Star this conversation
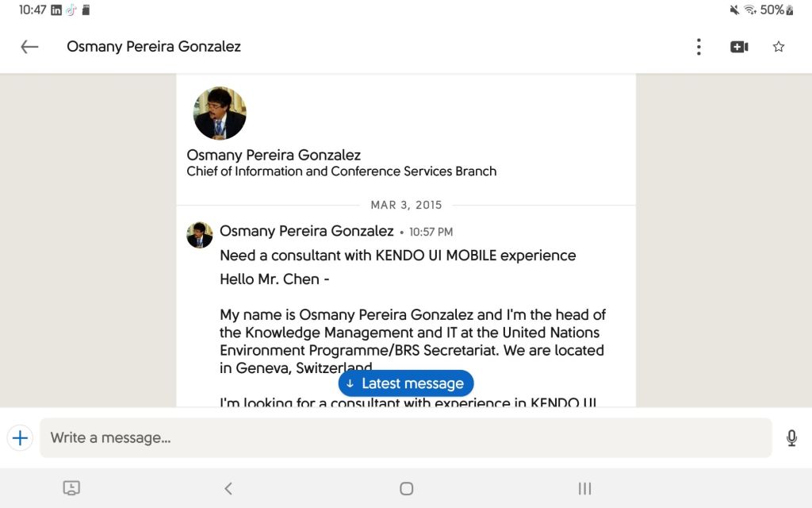The image size is (812, 508). click(779, 47)
